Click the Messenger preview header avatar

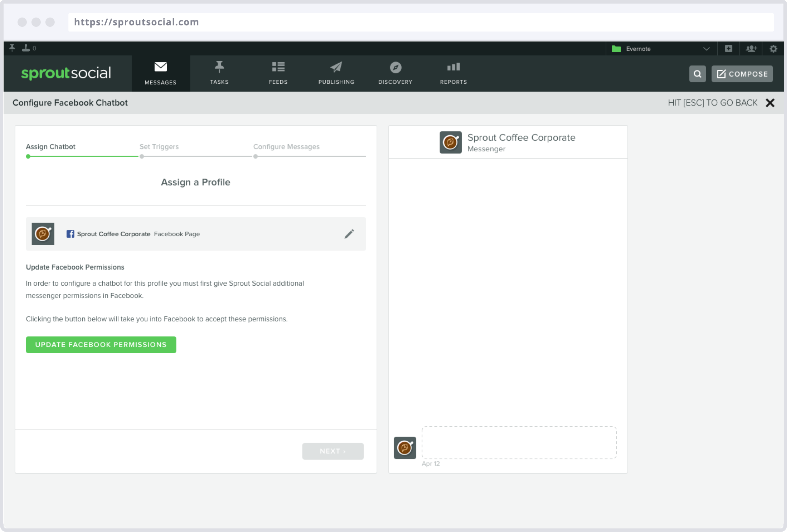450,142
